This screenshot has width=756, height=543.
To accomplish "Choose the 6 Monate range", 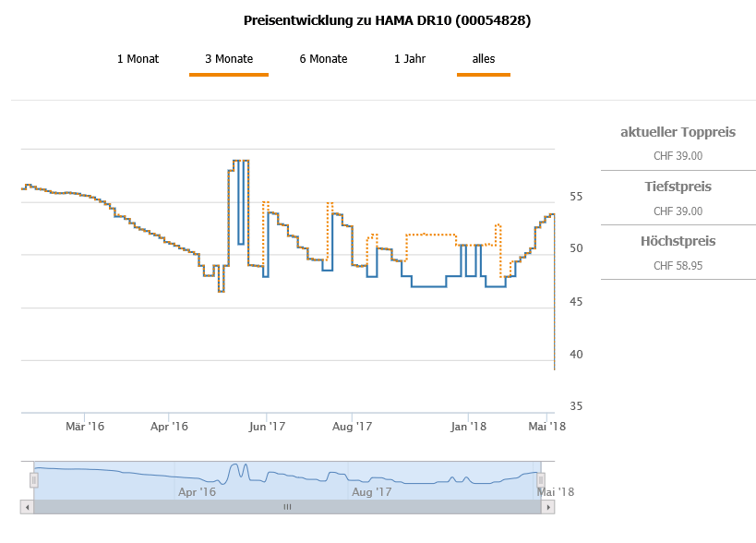I will [323, 59].
